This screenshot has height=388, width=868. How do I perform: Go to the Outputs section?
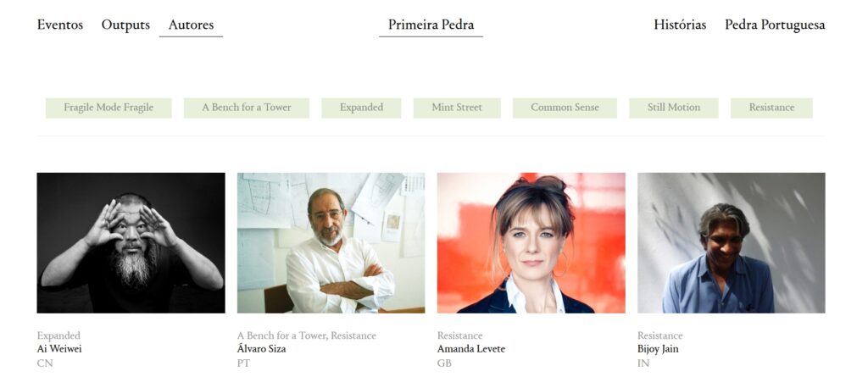(125, 25)
